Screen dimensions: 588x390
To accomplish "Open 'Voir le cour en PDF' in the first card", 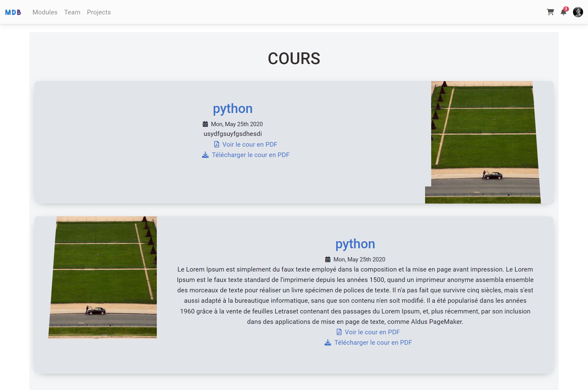I will pos(250,144).
